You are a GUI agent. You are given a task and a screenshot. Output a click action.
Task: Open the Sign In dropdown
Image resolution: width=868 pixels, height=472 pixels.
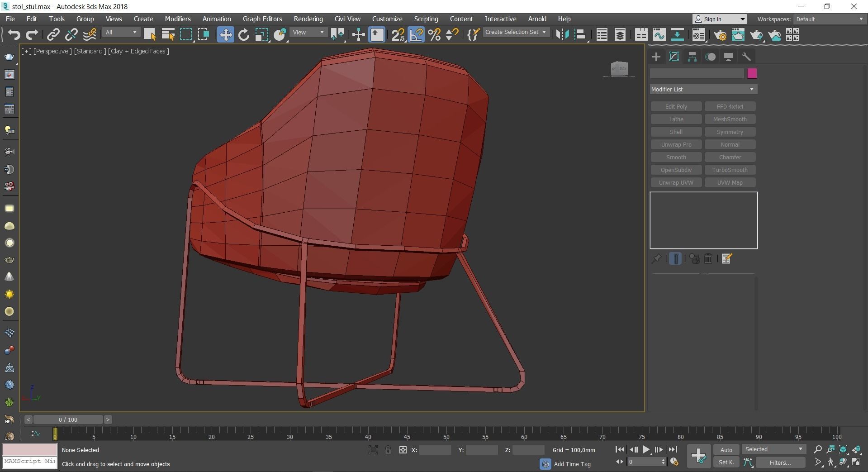[x=720, y=19]
